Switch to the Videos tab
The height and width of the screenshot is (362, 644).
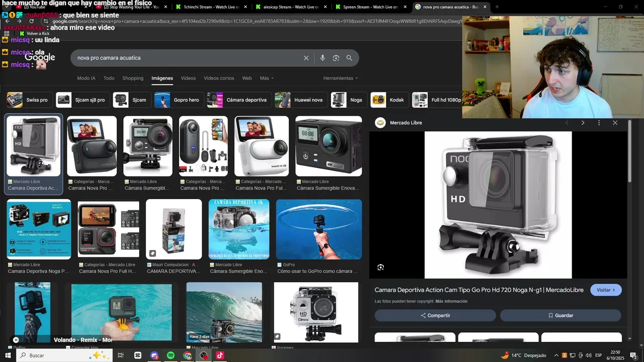[x=188, y=78]
